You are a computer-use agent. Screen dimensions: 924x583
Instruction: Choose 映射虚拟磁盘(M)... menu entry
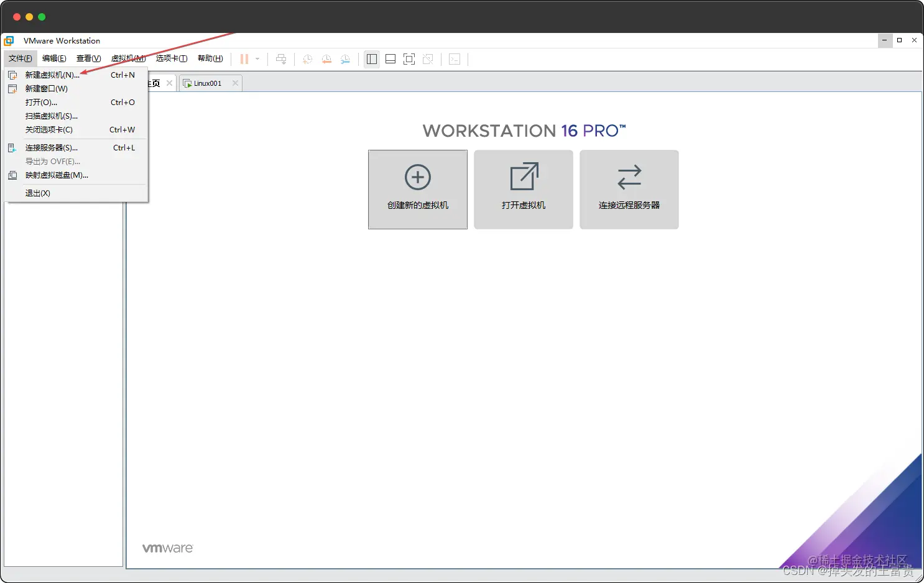pos(76,175)
